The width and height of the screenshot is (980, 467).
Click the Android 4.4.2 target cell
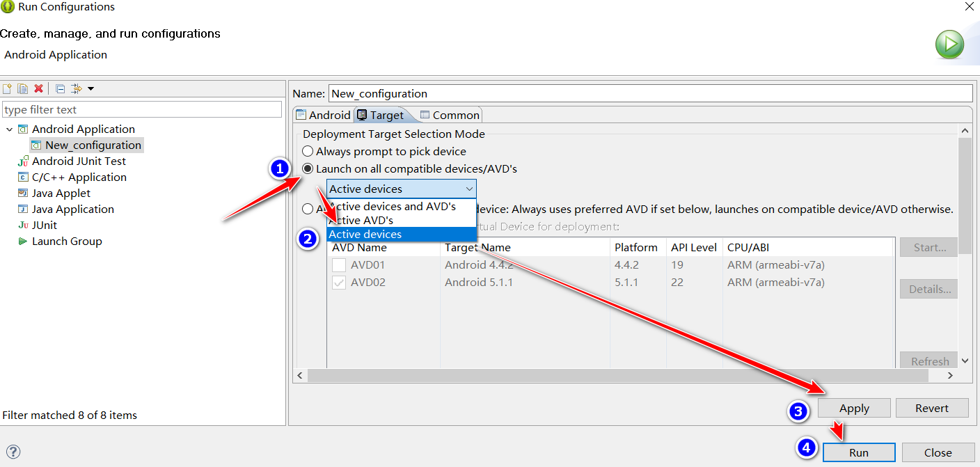(479, 265)
